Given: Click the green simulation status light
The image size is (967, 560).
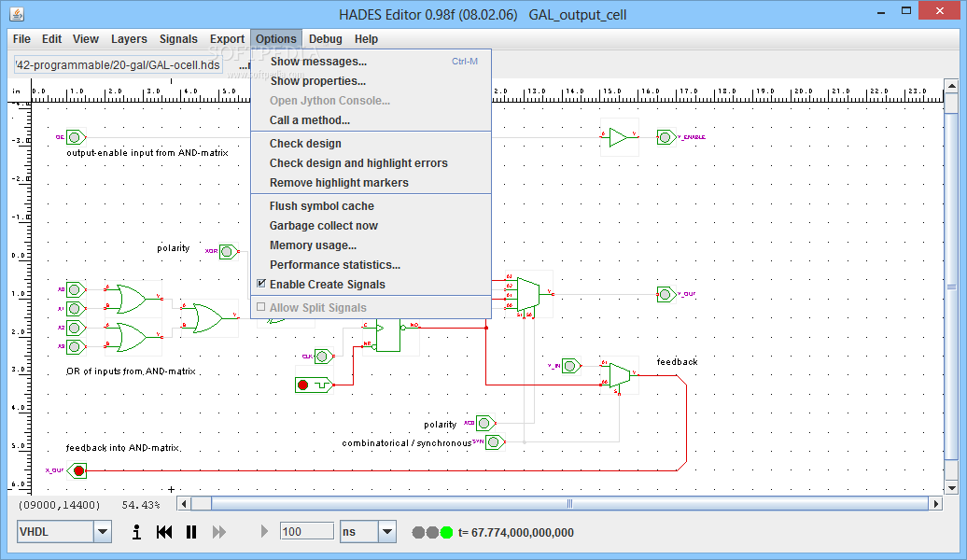Looking at the screenshot, I should pyautogui.click(x=446, y=532).
